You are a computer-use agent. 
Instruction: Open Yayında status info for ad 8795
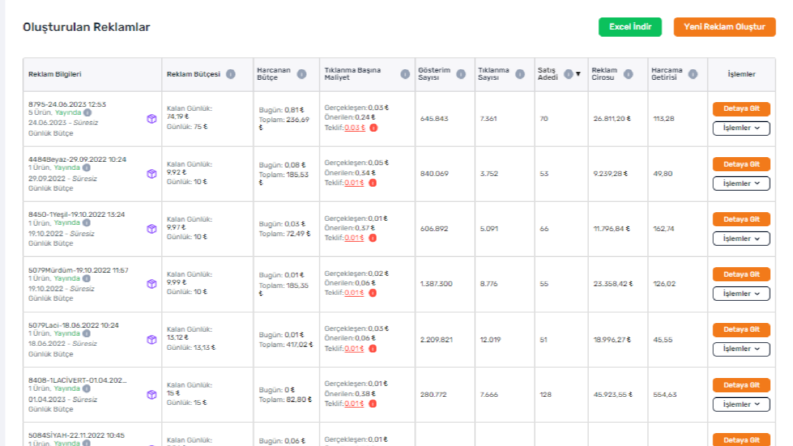click(x=87, y=113)
